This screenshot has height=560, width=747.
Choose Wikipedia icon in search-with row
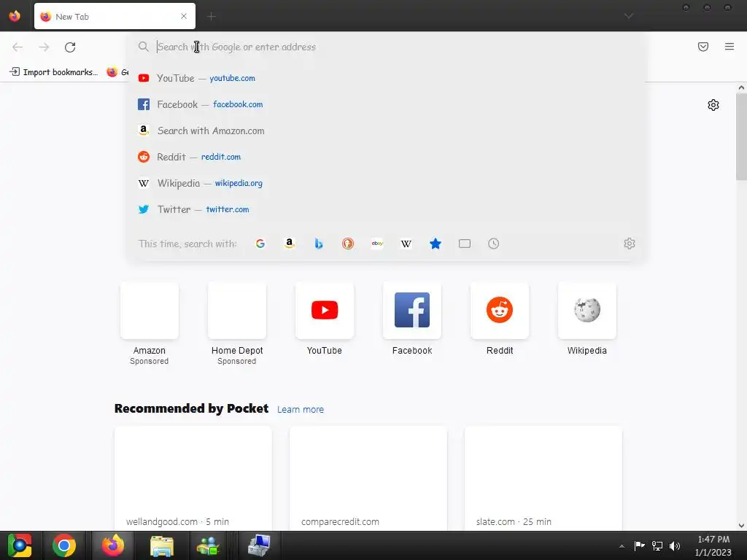pos(406,244)
